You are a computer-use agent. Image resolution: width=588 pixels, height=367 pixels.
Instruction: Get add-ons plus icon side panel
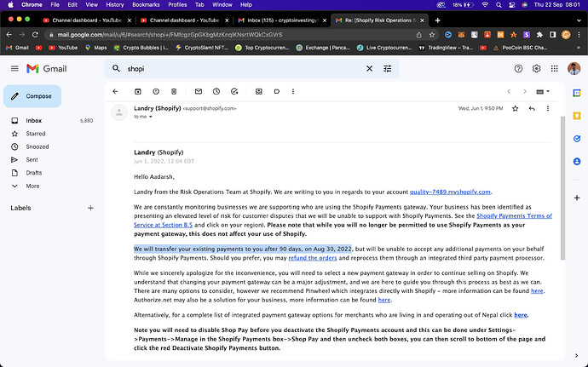point(577,198)
